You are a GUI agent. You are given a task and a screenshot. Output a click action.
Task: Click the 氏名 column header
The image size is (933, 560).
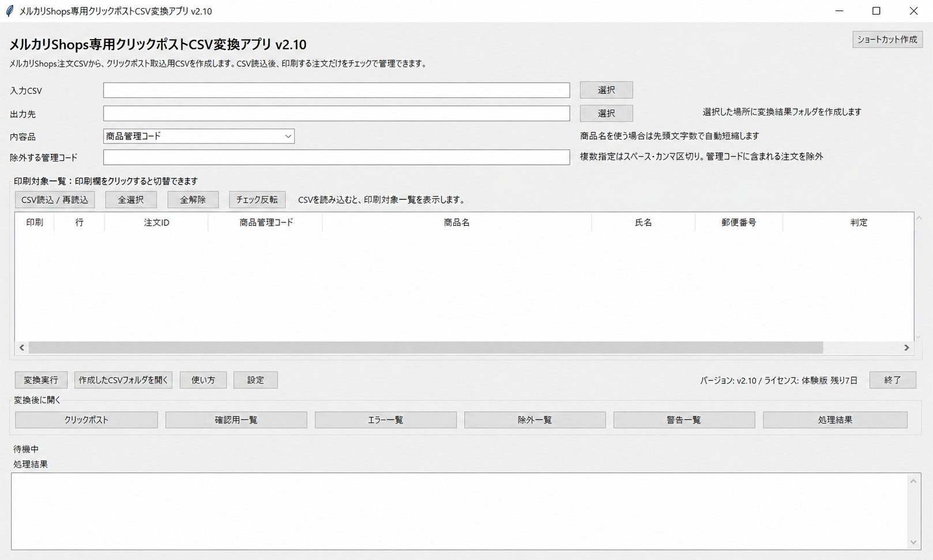click(x=644, y=222)
